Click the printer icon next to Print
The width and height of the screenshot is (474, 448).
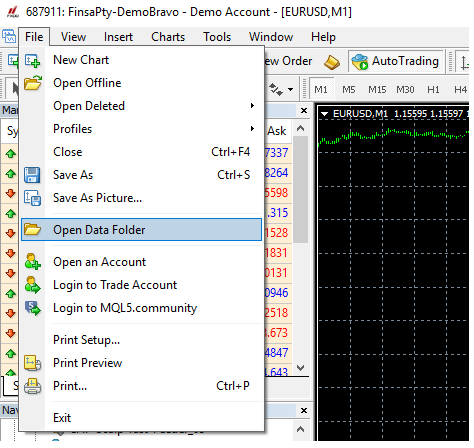32,386
